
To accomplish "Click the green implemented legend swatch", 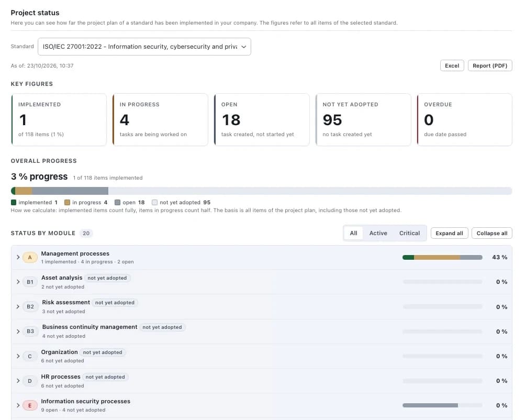I will (x=14, y=203).
